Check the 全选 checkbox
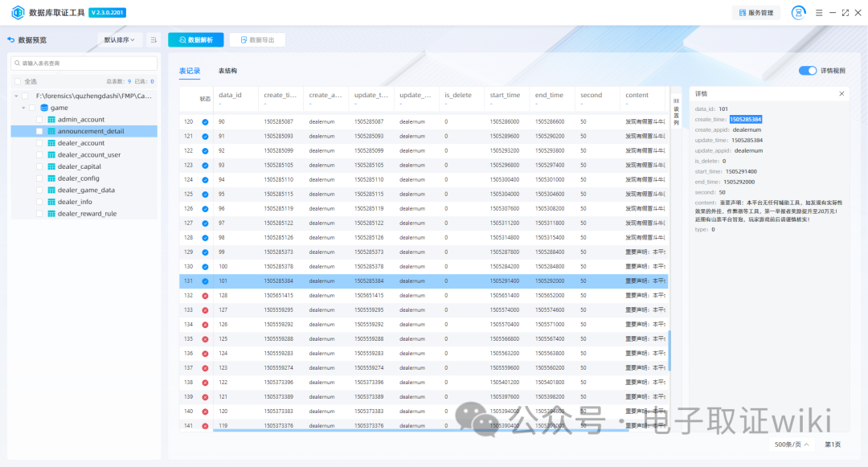 coord(18,81)
